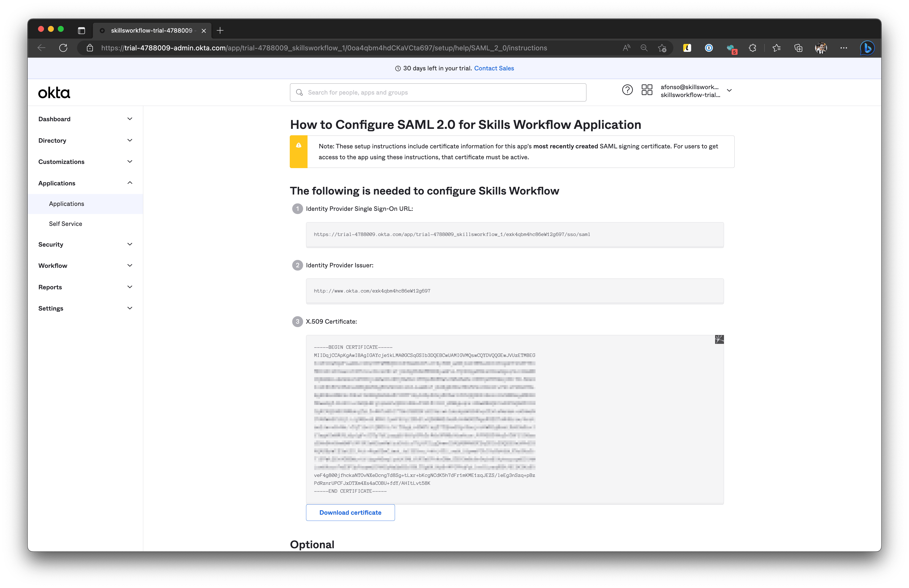Click the afonso@skillswork... account name
Screen dimensions: 909x588
pos(689,87)
